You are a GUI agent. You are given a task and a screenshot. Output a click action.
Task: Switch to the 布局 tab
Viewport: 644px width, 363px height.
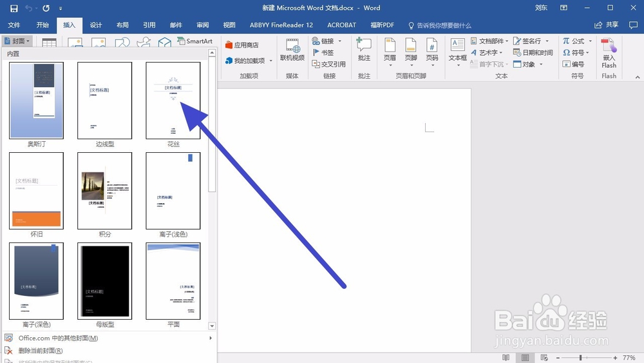pyautogui.click(x=122, y=25)
